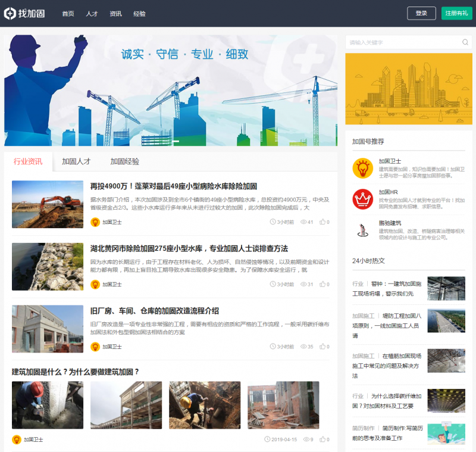Screen dimensions: 476x452
Task: Select the 加固经验 tab
Action: point(125,161)
